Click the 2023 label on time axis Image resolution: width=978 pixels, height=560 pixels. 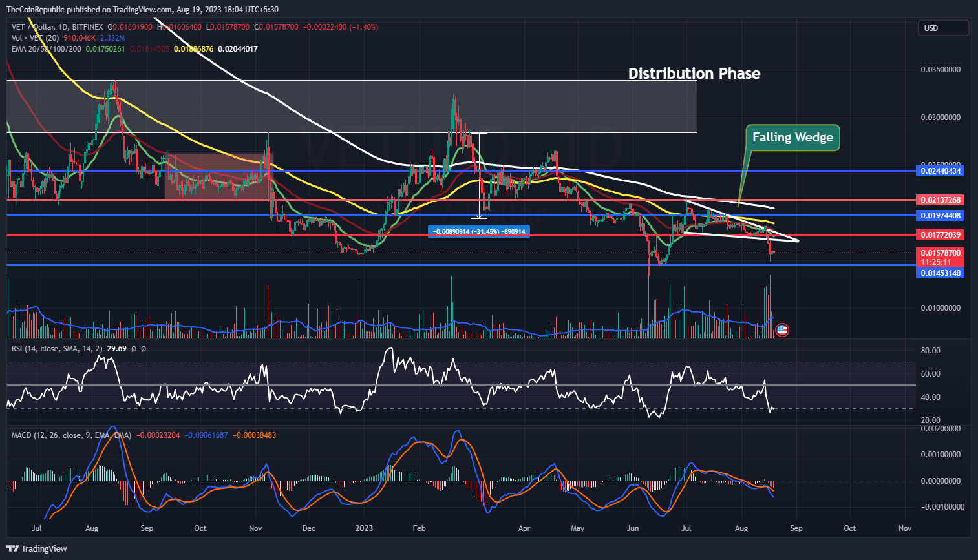[x=365, y=528]
